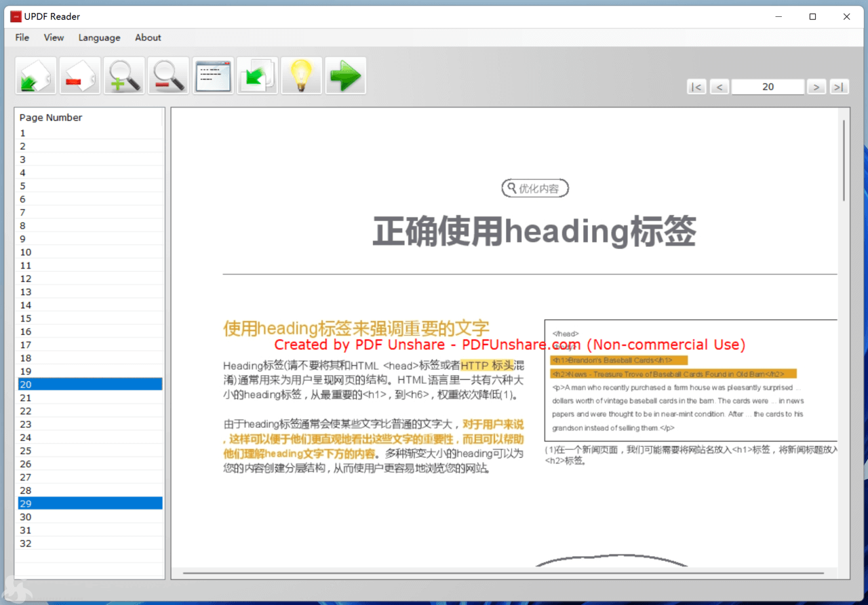The width and height of the screenshot is (868, 605).
Task: Select page 9 in the page list
Action: click(x=90, y=239)
